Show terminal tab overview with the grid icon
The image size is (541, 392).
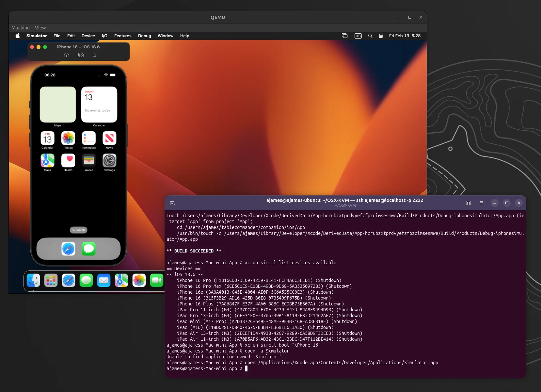[x=468, y=203]
